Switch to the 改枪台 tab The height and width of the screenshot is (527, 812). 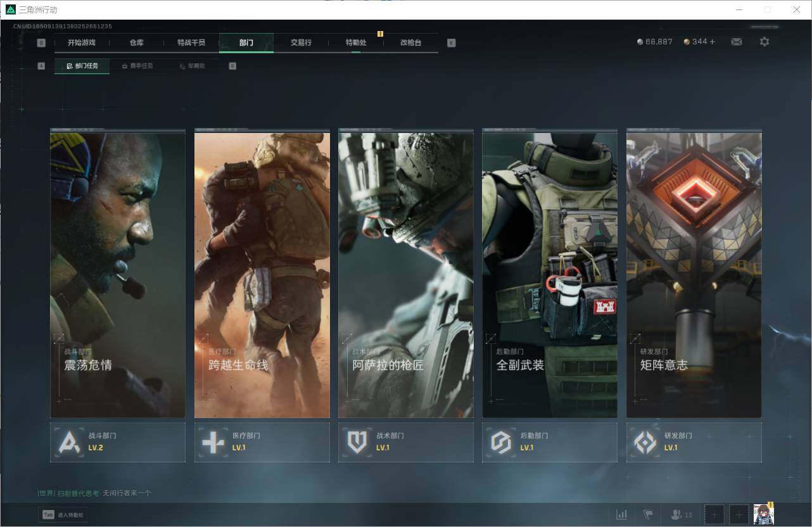(410, 42)
